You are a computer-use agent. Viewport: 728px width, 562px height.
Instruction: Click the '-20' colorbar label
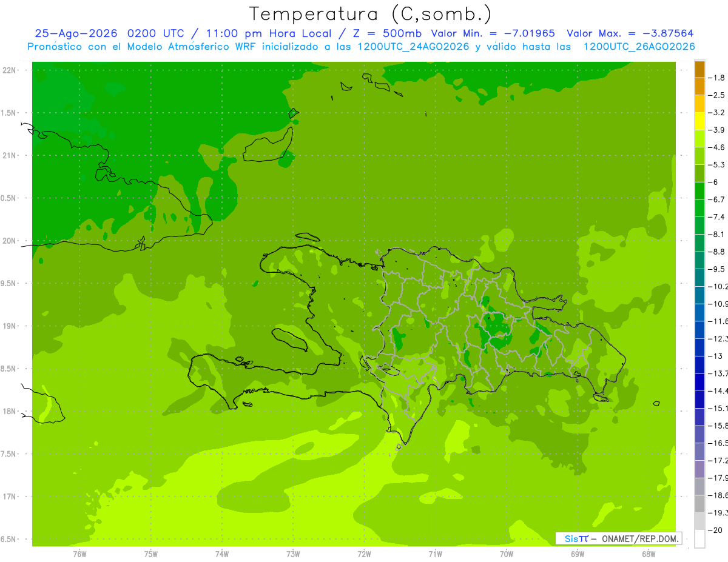point(715,530)
